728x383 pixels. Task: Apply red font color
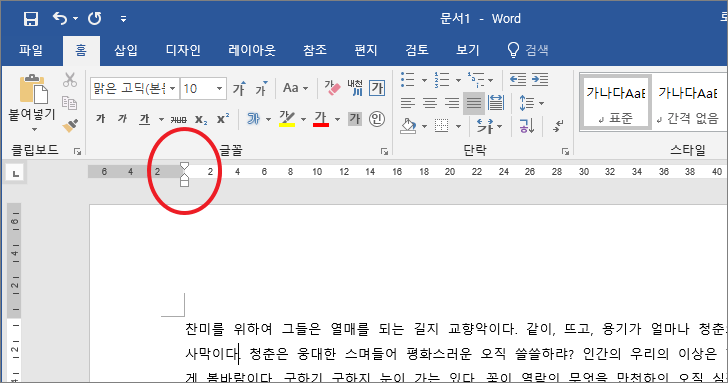[x=321, y=119]
